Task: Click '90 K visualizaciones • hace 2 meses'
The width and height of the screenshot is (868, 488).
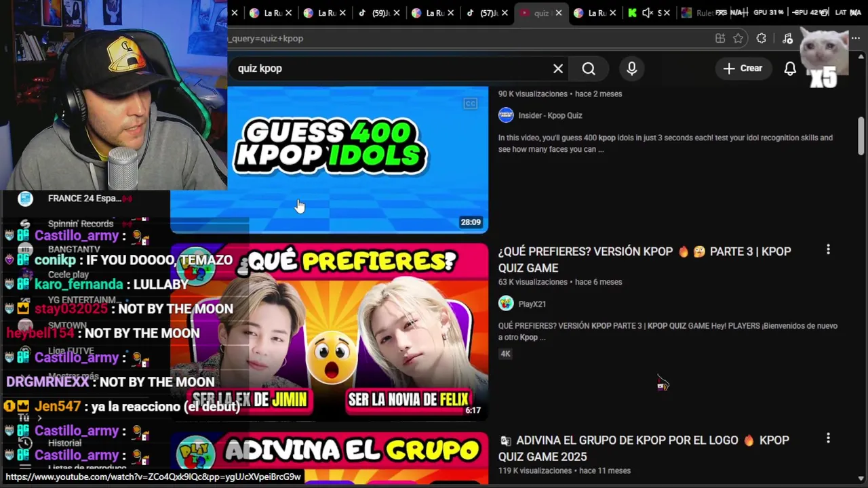Action: [x=560, y=94]
